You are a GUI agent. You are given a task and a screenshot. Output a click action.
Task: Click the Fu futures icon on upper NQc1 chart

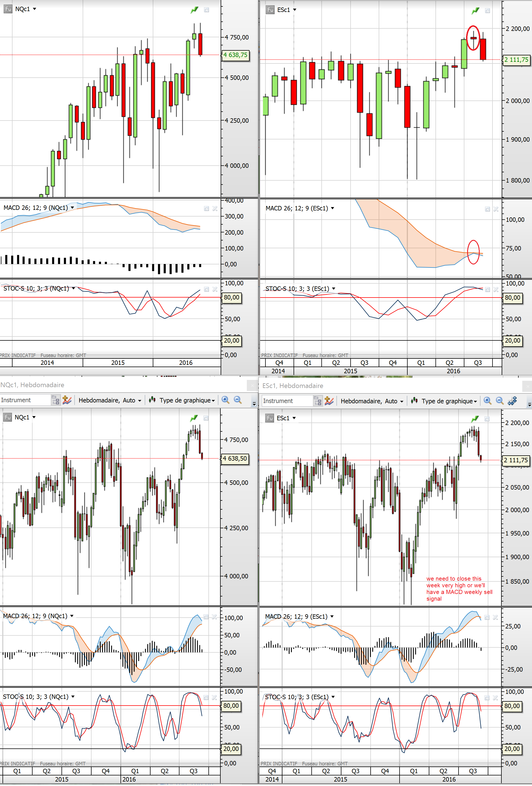(x=8, y=9)
